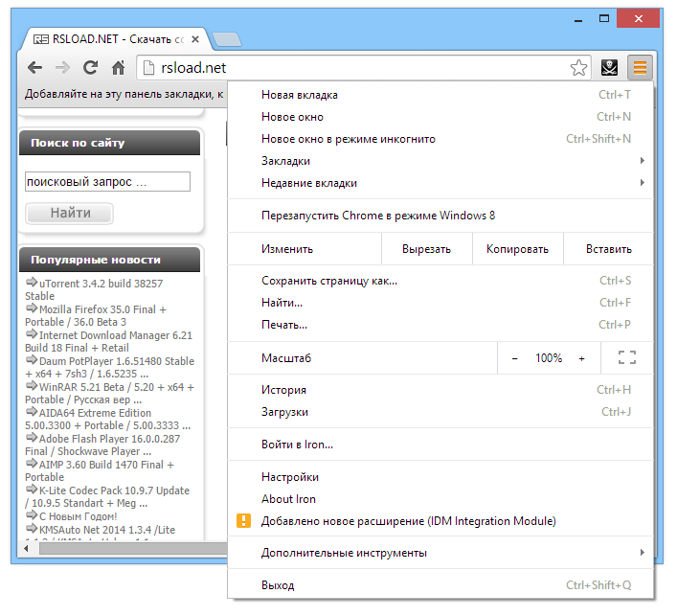Bookmark this page with the star icon

pyautogui.click(x=578, y=68)
